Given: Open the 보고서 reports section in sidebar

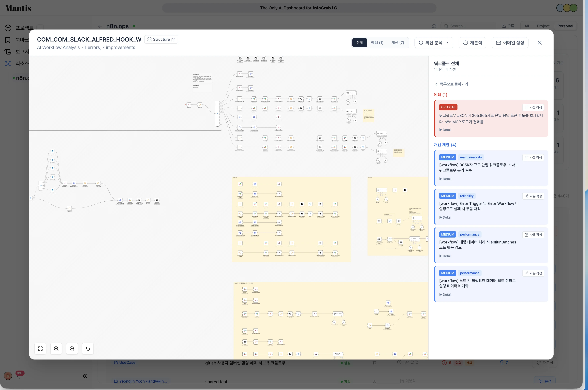Looking at the screenshot, I should [8, 52].
